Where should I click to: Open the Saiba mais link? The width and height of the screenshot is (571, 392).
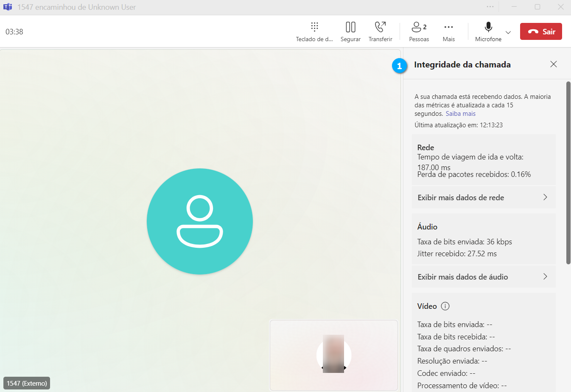[x=460, y=114]
